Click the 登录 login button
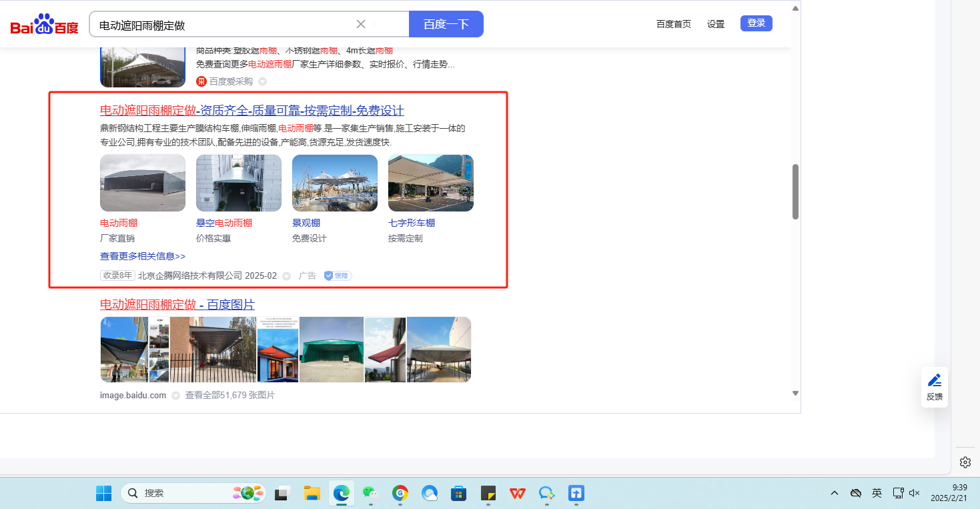The height and width of the screenshot is (509, 980). tap(757, 23)
